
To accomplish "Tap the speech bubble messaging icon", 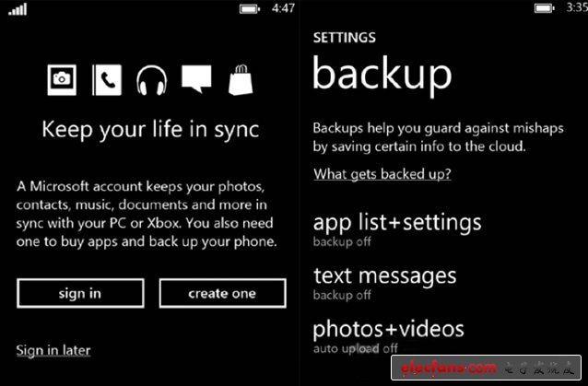I will (x=196, y=79).
